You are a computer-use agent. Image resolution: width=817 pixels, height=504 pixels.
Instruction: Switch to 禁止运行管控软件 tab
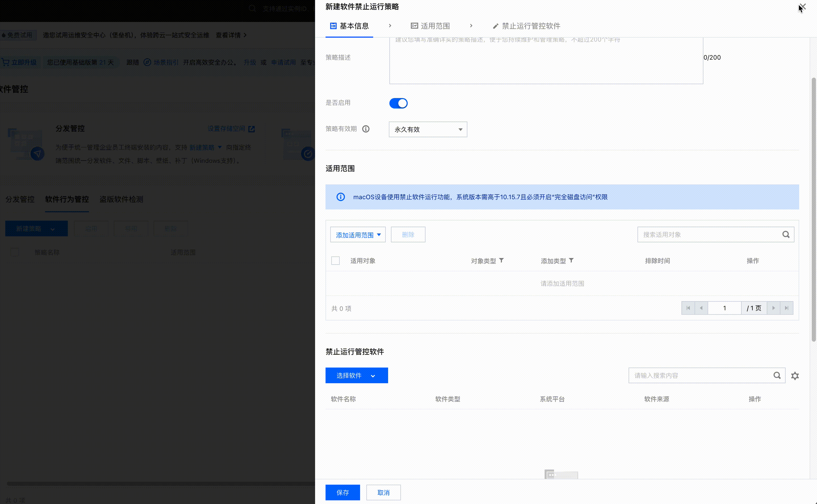(x=527, y=26)
